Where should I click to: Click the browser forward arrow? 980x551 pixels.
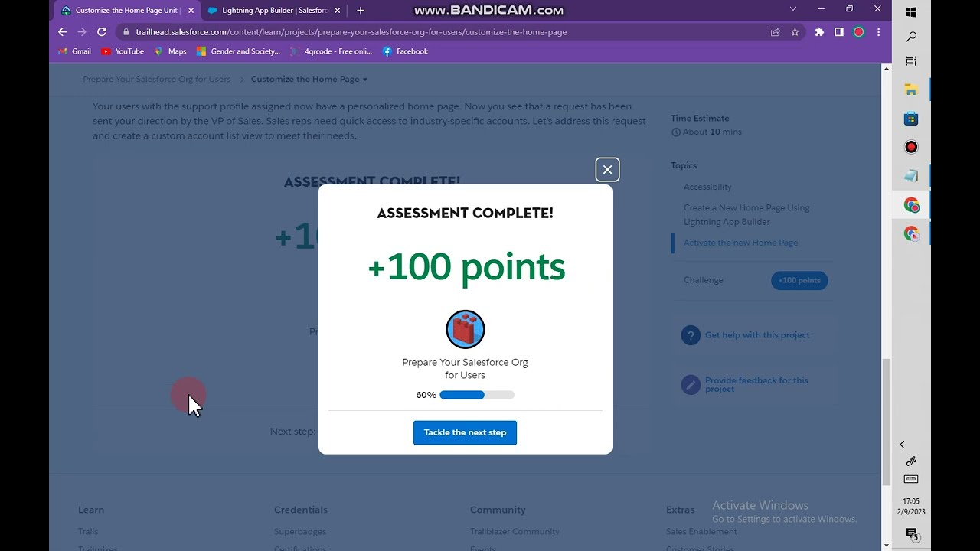click(82, 32)
